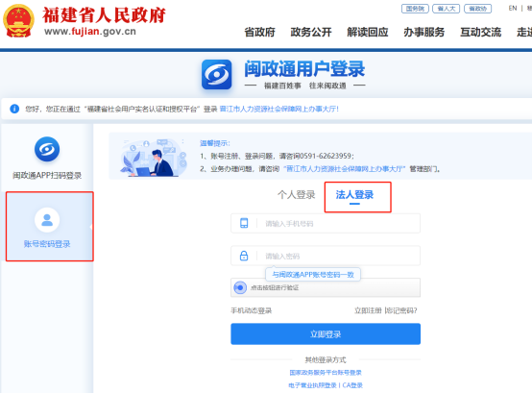Image resolution: width=532 pixels, height=394 pixels.
Task: Click the Fujian government national emblem logo
Action: (18, 20)
